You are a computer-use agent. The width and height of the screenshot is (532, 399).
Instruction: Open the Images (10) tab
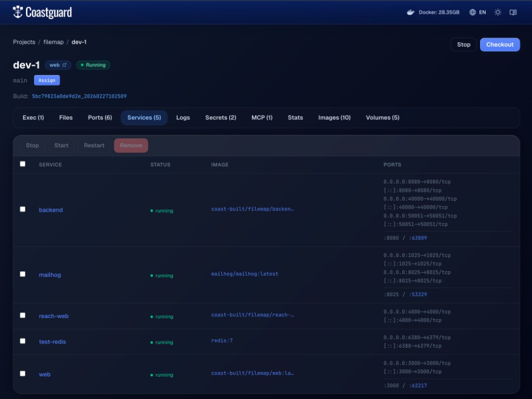(x=334, y=117)
